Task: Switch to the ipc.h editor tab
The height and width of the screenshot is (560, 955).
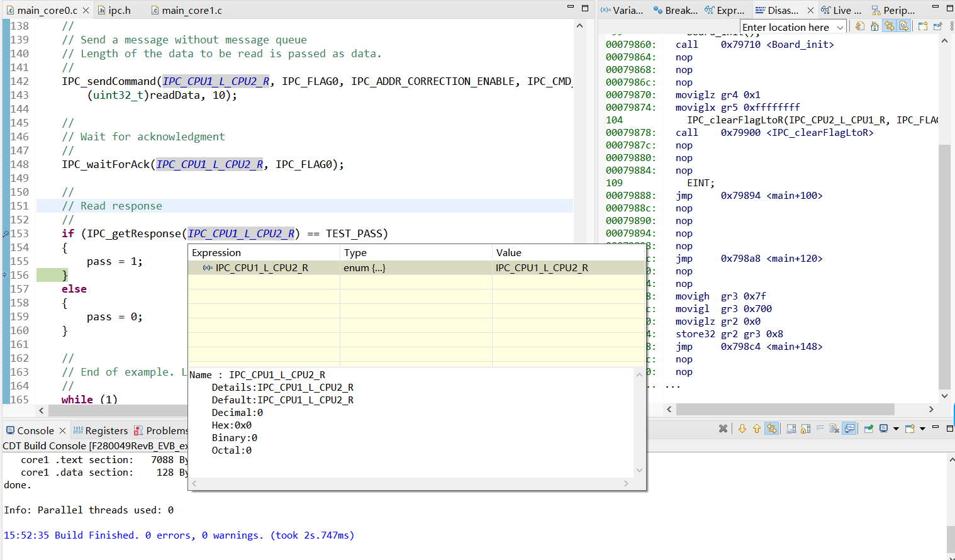Action: (x=119, y=10)
